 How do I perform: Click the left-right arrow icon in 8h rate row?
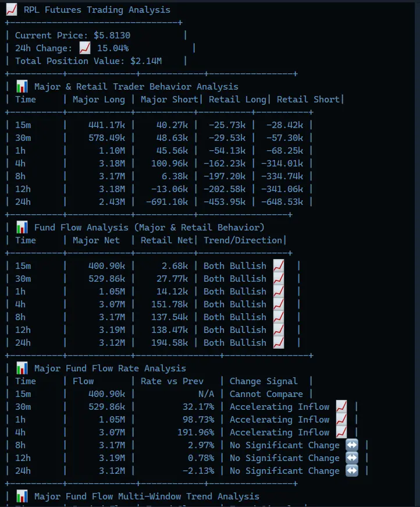(352, 445)
